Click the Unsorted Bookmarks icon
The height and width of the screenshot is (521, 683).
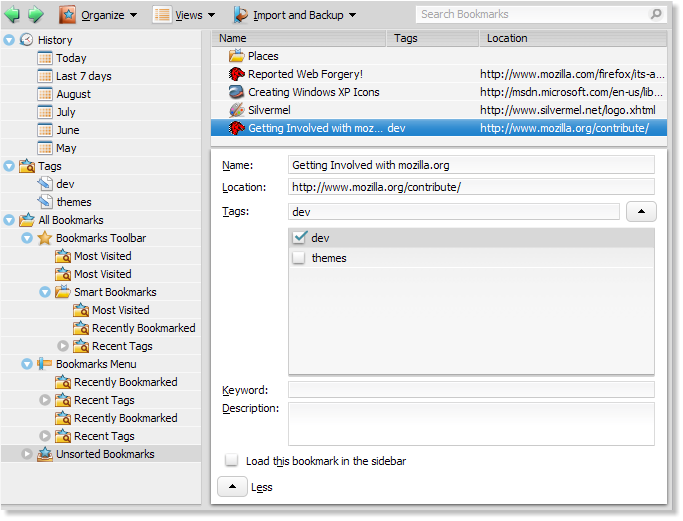point(44,454)
